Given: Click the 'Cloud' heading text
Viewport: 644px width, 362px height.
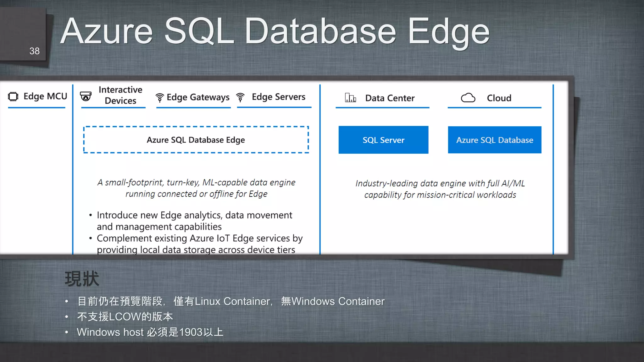Looking at the screenshot, I should (x=499, y=98).
